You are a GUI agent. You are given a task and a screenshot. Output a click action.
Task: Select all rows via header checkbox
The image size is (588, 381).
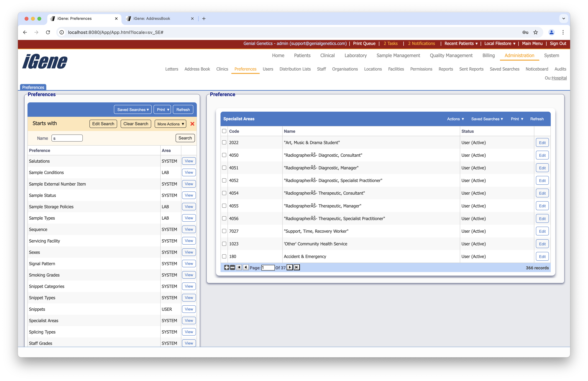[x=224, y=131]
